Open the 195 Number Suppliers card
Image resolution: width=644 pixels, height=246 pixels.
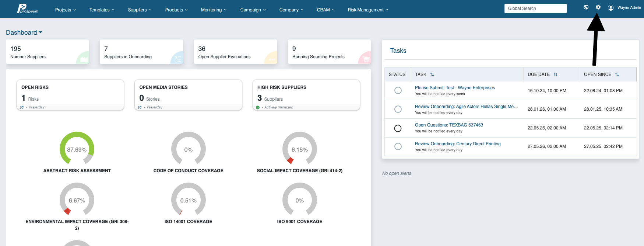[47, 52]
